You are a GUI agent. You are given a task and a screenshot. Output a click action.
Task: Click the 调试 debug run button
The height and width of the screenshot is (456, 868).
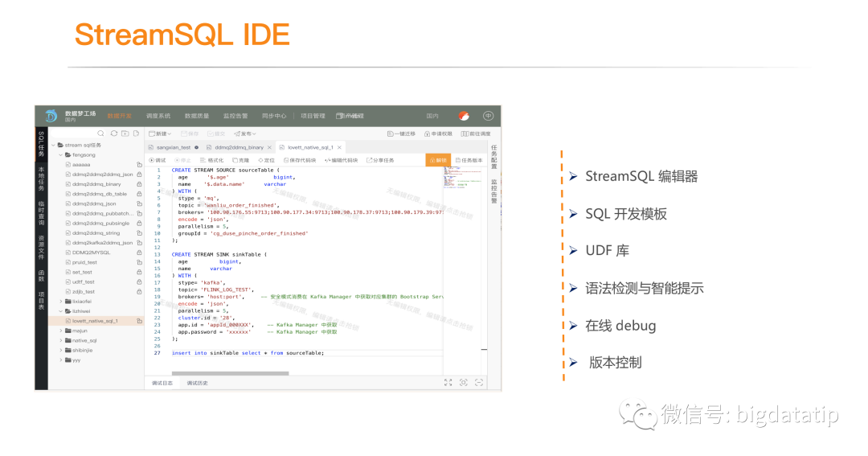pos(158,160)
